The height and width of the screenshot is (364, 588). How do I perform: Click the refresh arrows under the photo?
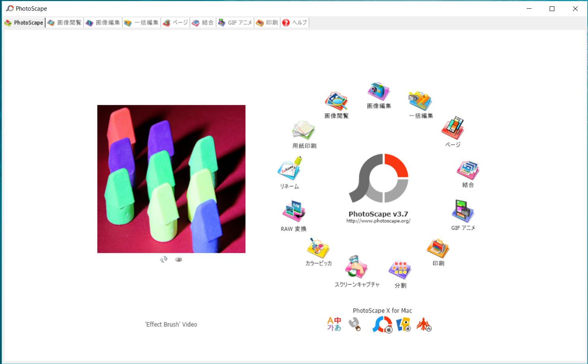[164, 259]
